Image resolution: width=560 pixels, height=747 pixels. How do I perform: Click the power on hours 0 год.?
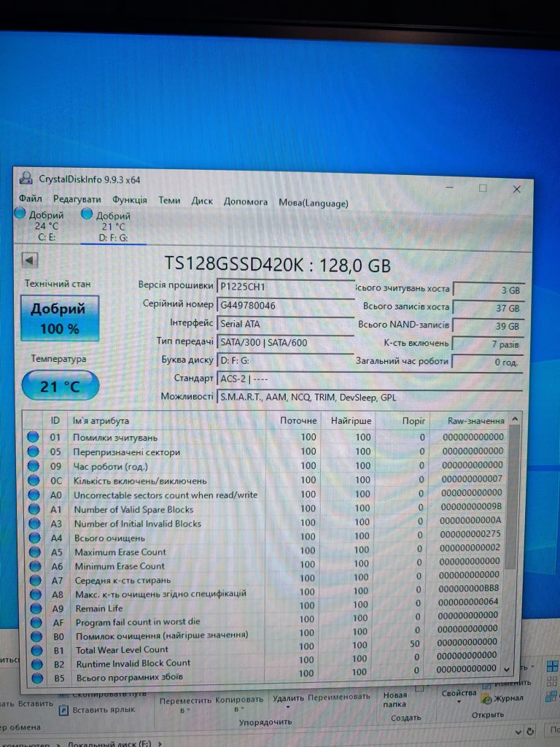[488, 362]
